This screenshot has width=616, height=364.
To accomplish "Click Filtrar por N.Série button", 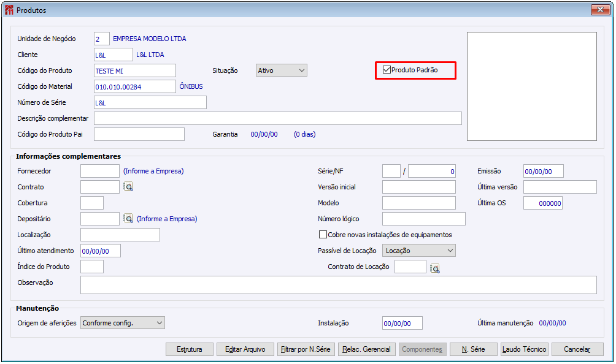I will 306,349.
